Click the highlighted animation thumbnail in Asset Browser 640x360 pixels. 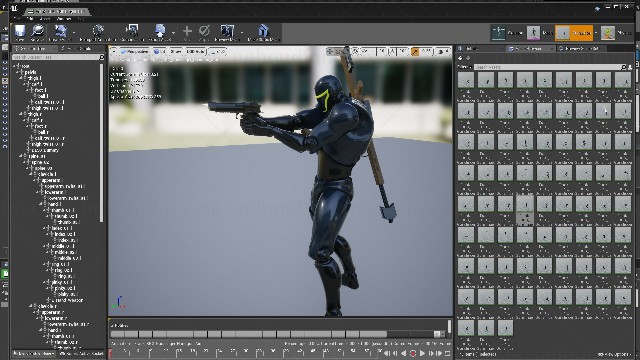point(525,203)
